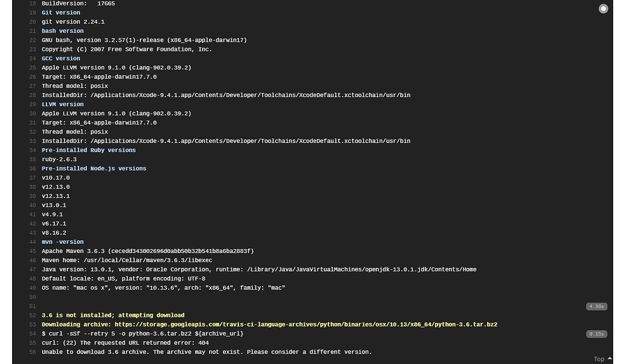Select line number 56

[x=33, y=352]
